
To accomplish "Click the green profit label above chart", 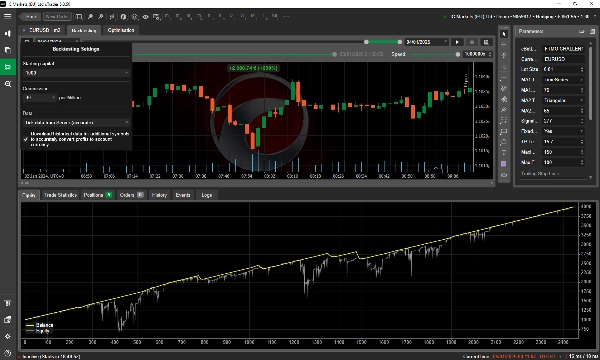I will pos(253,68).
